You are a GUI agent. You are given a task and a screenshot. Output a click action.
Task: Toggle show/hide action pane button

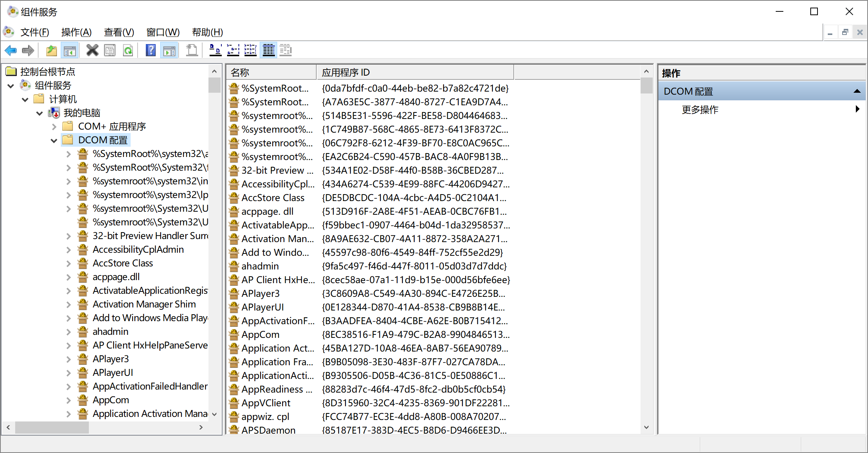(169, 50)
